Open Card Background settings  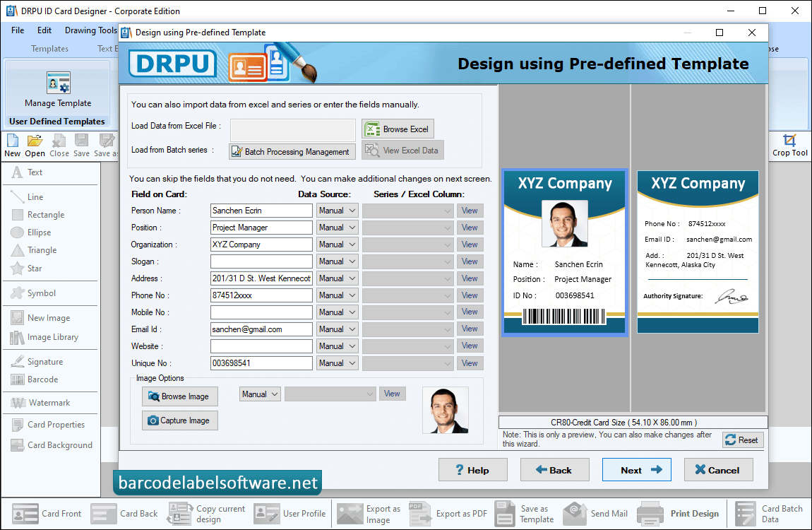[50, 445]
